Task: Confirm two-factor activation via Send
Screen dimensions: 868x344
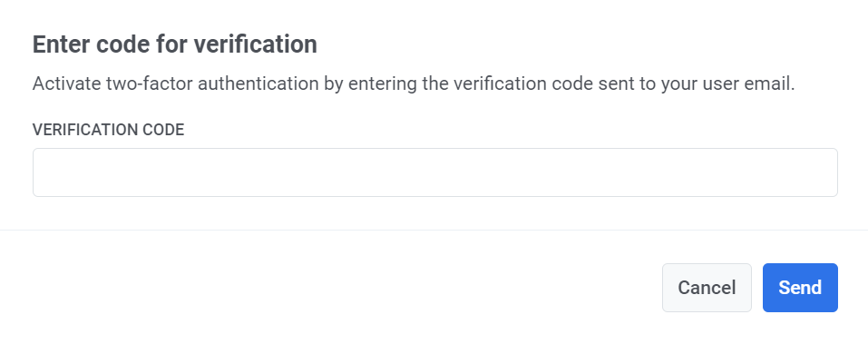Action: (800, 288)
